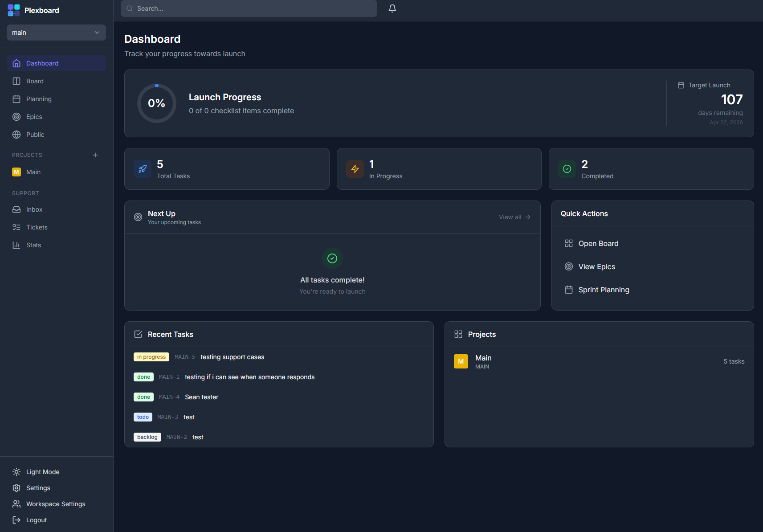Add a new project with the plus icon
The height and width of the screenshot is (532, 763).
[95, 155]
